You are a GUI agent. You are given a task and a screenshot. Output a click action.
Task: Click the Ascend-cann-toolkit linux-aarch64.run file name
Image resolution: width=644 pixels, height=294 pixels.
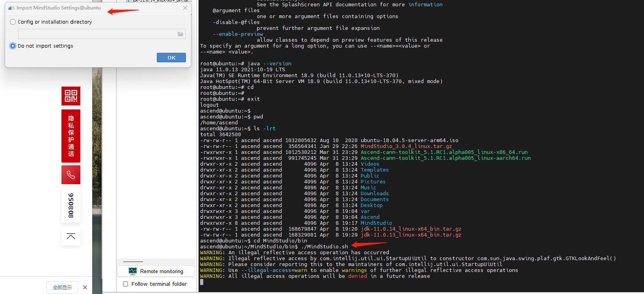coord(446,158)
